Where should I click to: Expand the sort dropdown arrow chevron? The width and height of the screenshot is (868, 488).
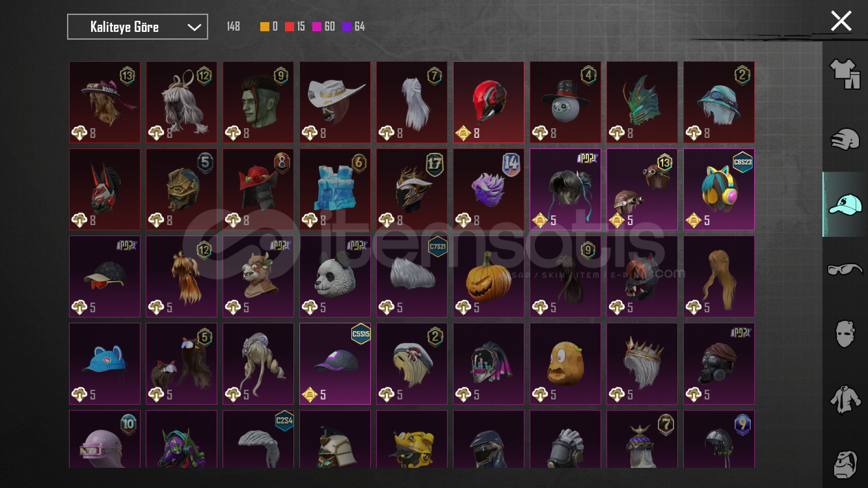(x=194, y=27)
